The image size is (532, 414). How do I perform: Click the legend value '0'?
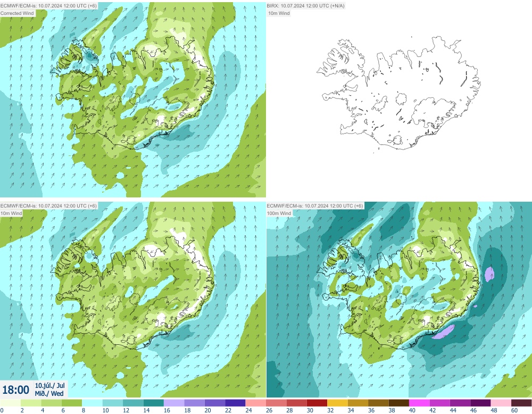tap(2, 410)
